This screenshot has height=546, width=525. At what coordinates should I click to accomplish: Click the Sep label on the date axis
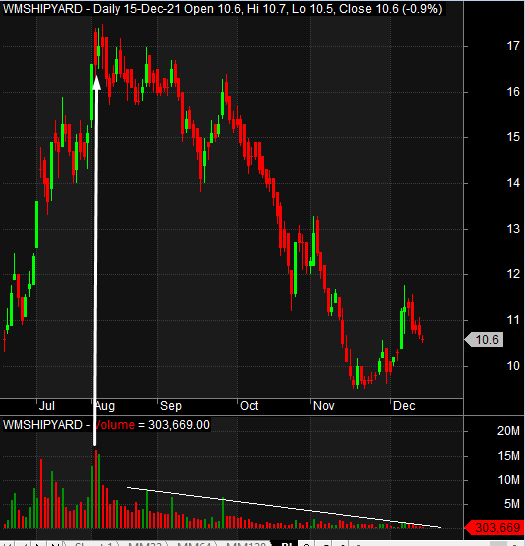pos(171,406)
